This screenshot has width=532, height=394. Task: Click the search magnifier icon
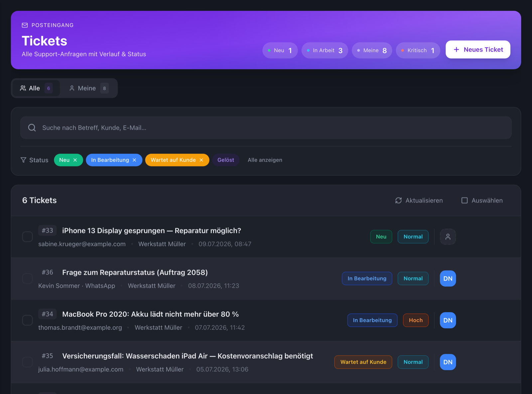click(x=32, y=128)
